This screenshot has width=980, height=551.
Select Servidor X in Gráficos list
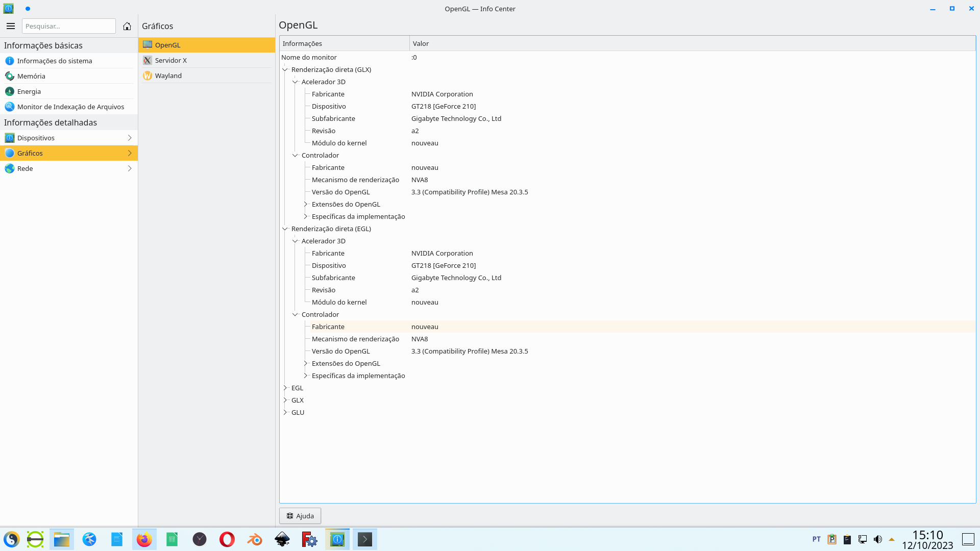point(207,60)
